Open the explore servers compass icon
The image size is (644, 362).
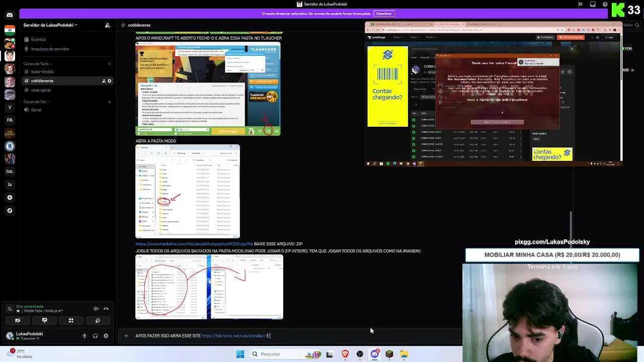pos(10,211)
